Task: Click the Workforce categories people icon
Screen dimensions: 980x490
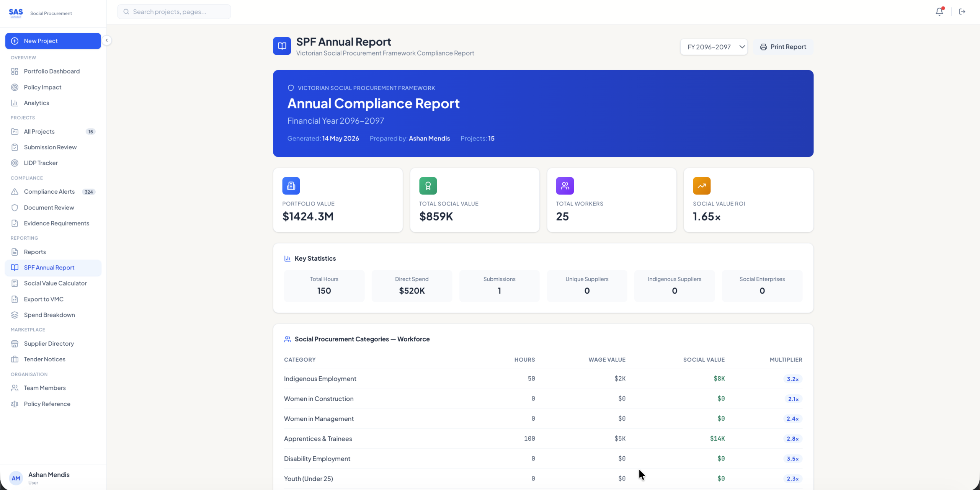Action: coord(287,339)
